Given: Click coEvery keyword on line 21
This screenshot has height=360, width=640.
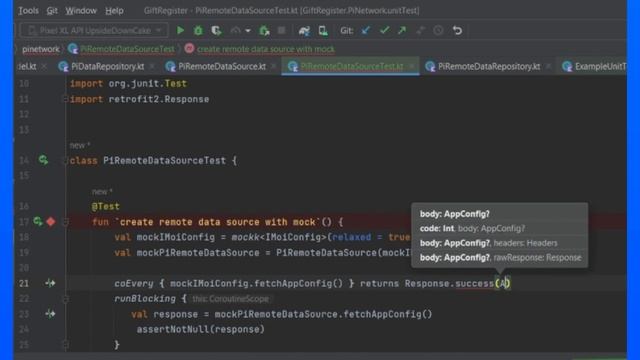Looking at the screenshot, I should click(134, 283).
